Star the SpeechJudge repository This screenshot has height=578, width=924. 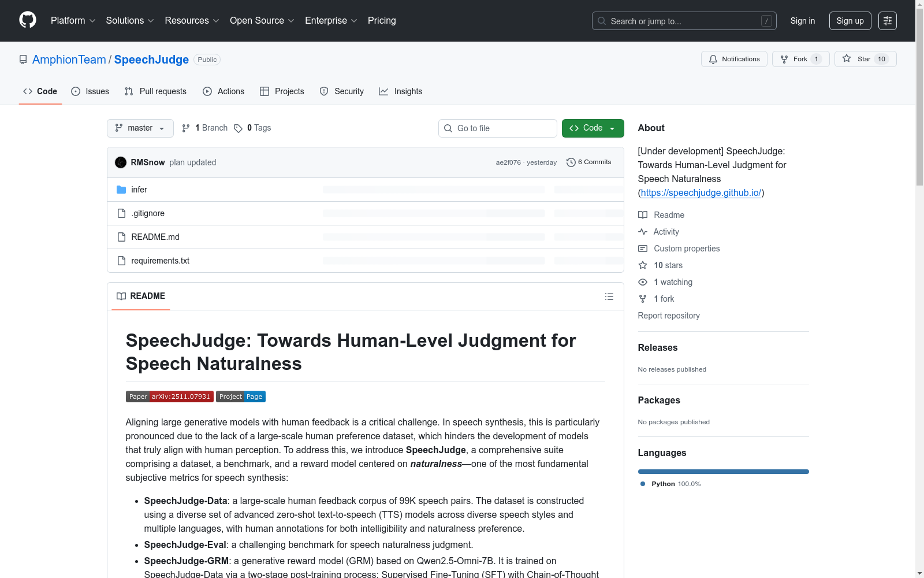[865, 59]
